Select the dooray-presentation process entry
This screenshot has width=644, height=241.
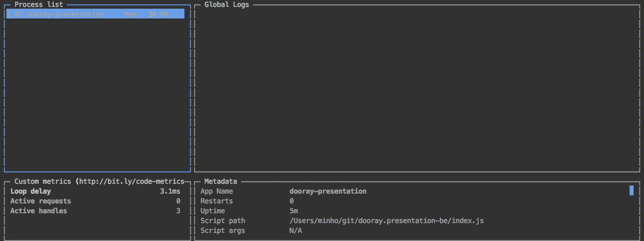point(95,14)
